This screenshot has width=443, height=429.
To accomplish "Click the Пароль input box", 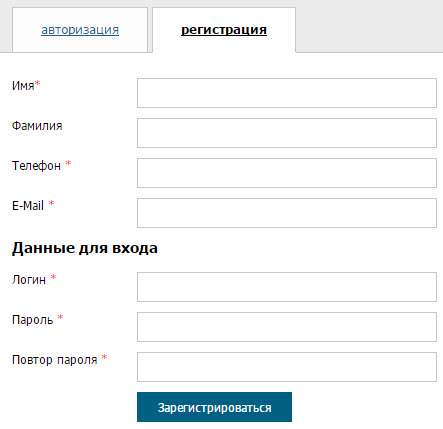I will tap(287, 327).
